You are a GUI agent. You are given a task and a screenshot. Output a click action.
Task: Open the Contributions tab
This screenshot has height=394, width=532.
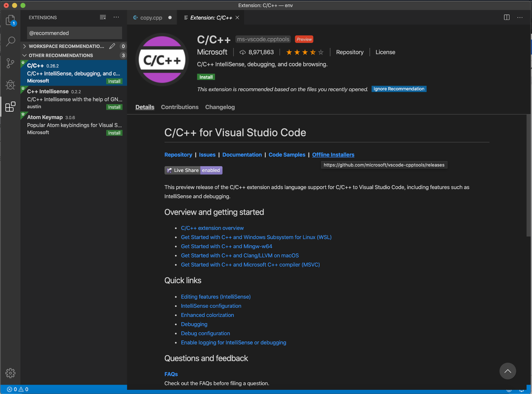180,107
